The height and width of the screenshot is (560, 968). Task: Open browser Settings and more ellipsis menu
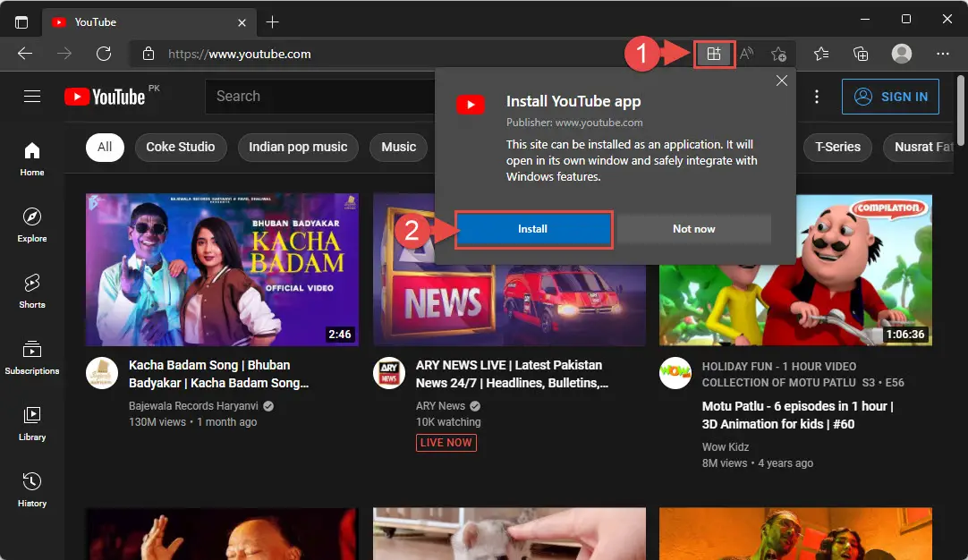pos(943,54)
